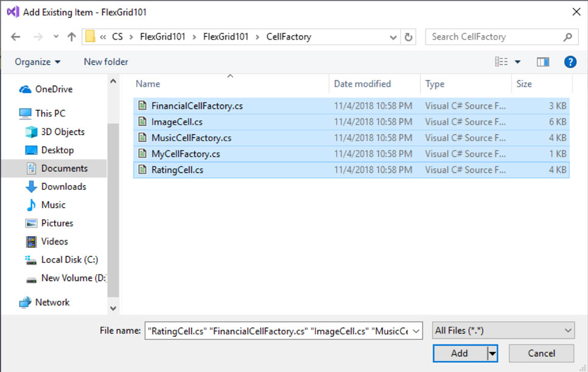
Task: Click the CellFactory breadcrumb segment
Action: [289, 37]
